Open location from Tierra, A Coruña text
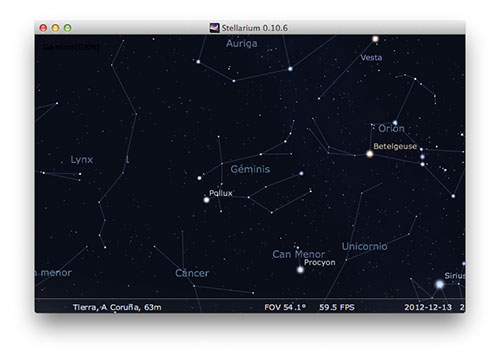Viewport: 500px width, 361px height. [117, 307]
